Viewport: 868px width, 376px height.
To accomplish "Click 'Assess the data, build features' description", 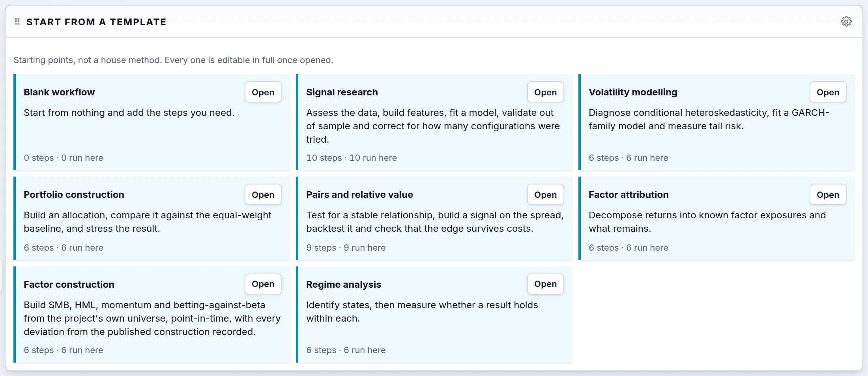I will pos(433,126).
